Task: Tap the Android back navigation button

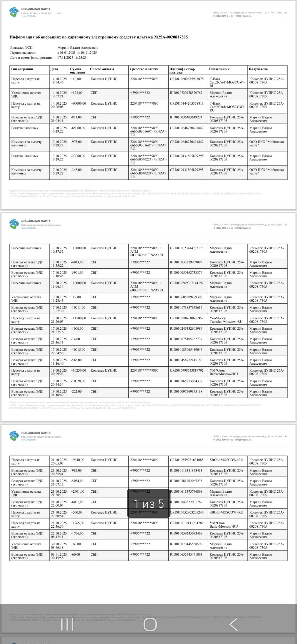Action: coord(233,624)
